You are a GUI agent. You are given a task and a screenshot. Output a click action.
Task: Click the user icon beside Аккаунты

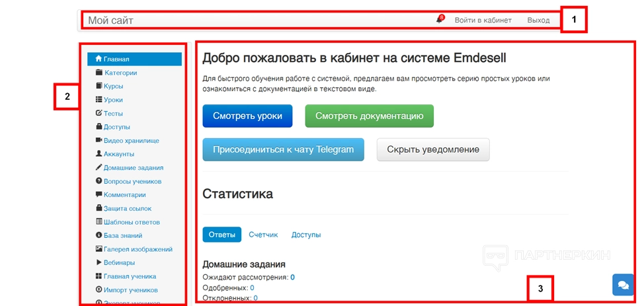pyautogui.click(x=99, y=153)
